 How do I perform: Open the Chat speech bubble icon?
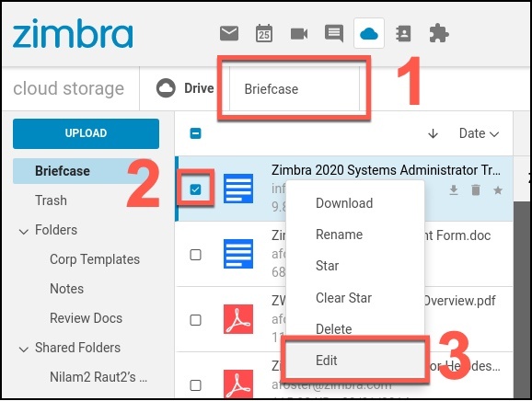pyautogui.click(x=334, y=33)
